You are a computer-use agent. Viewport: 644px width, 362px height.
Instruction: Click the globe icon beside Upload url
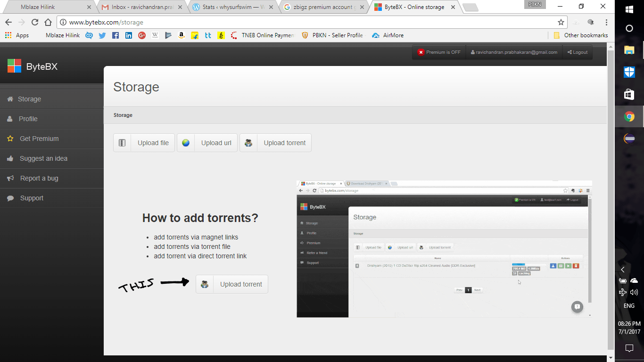coord(185,142)
